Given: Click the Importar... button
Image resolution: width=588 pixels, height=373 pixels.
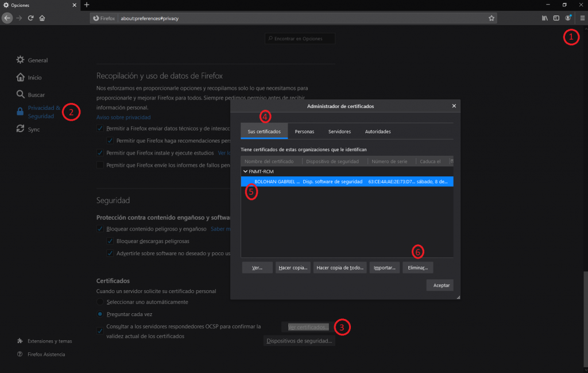Looking at the screenshot, I should (x=384, y=268).
